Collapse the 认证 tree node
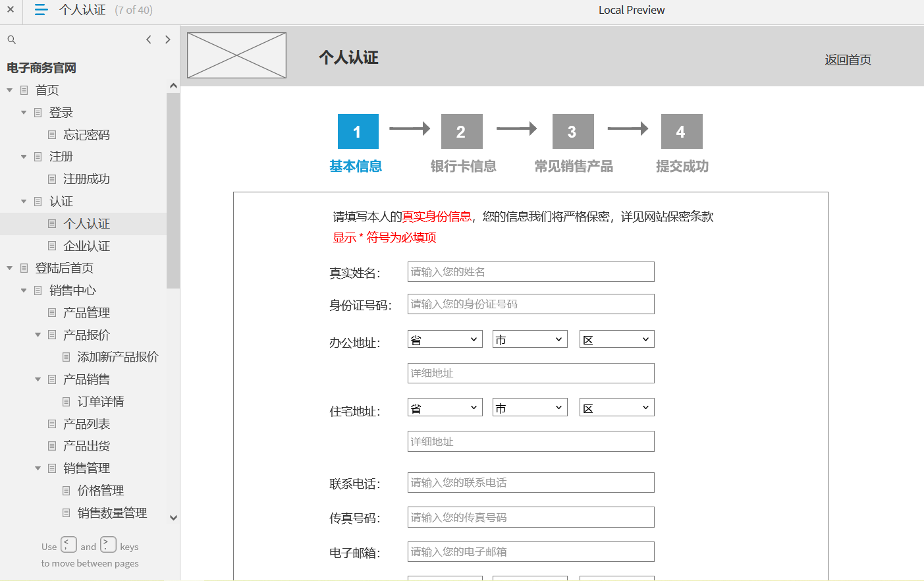Image resolution: width=924 pixels, height=581 pixels. (24, 202)
